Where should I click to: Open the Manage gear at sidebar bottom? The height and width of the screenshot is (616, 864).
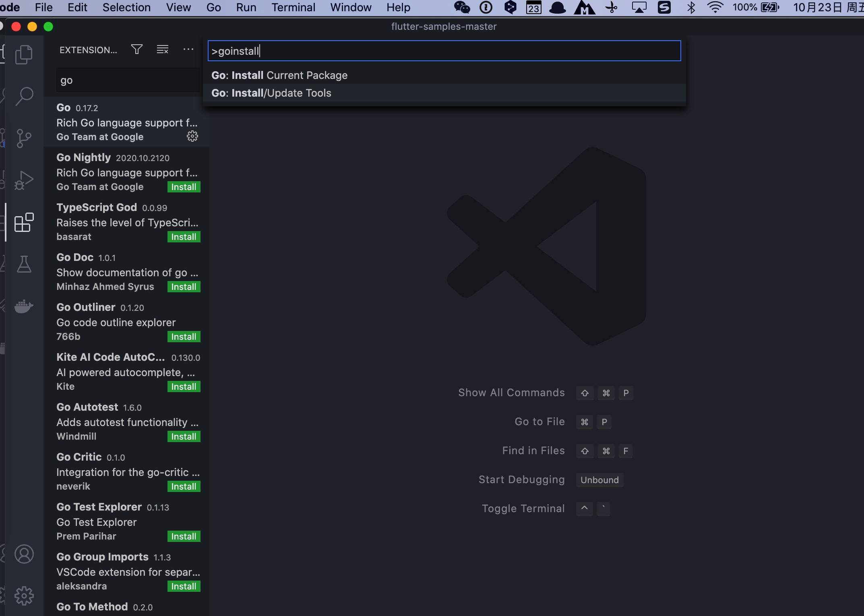coord(24,596)
